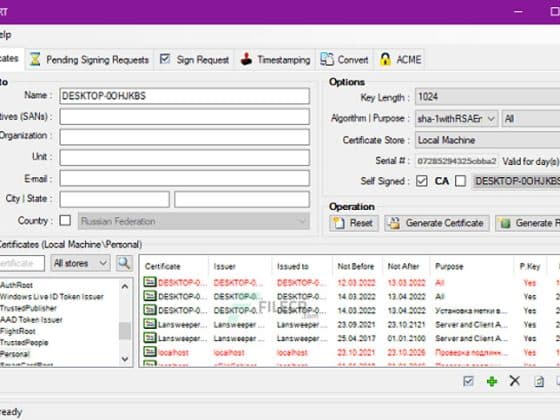Click the Reset button
This screenshot has height=420, width=560.
tap(354, 223)
